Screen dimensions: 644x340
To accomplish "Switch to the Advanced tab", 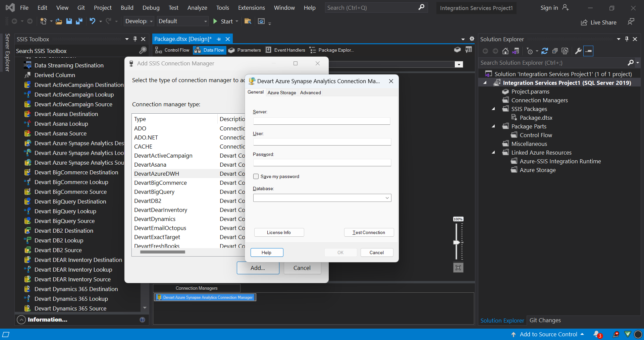I will [x=311, y=93].
